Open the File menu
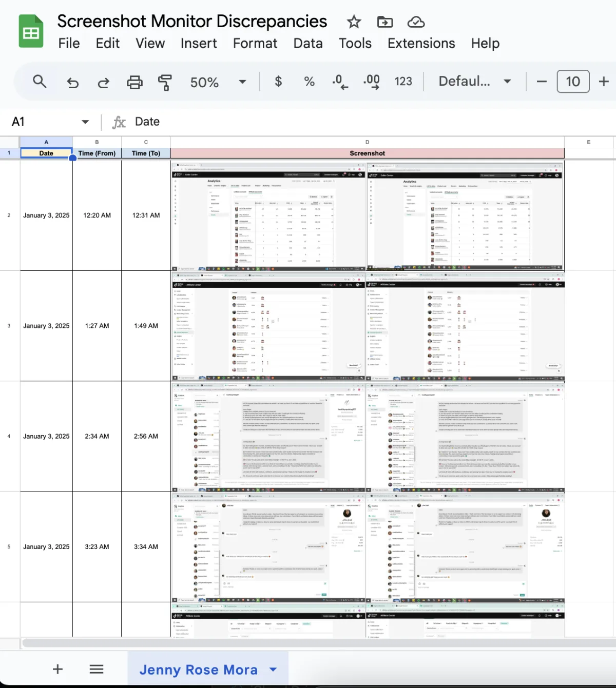616x688 pixels. pyautogui.click(x=69, y=44)
